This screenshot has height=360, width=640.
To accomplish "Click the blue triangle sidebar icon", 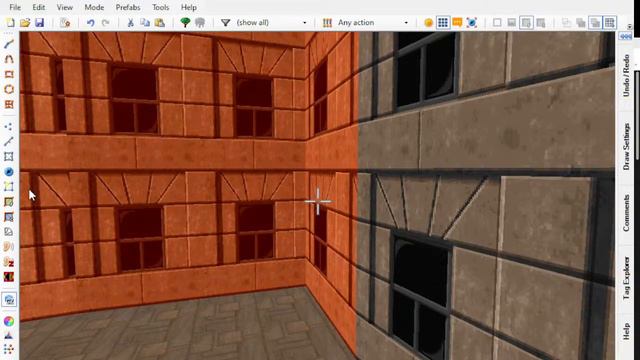I will (9, 336).
